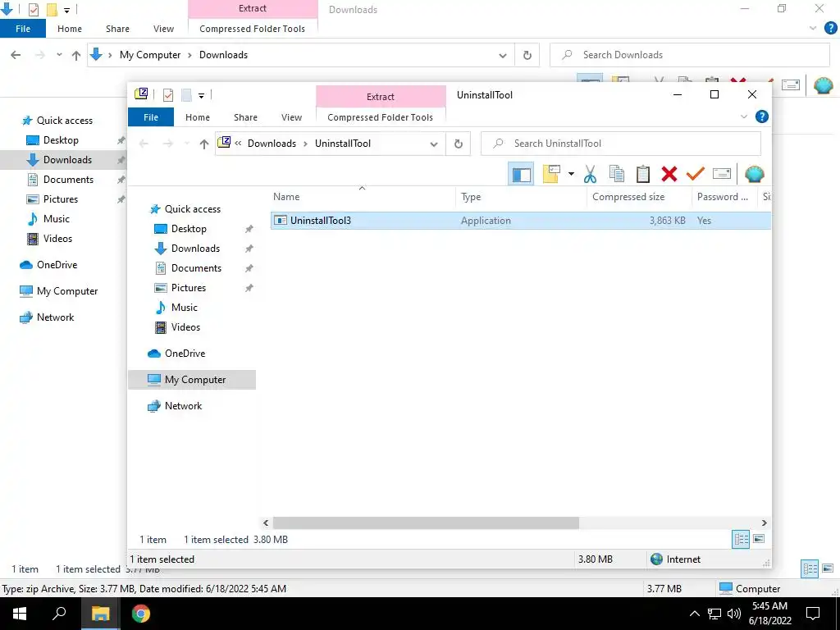840x630 pixels.
Task: Toggle Properties checkmark in UninstallTool quick access toolbar
Action: pos(167,95)
